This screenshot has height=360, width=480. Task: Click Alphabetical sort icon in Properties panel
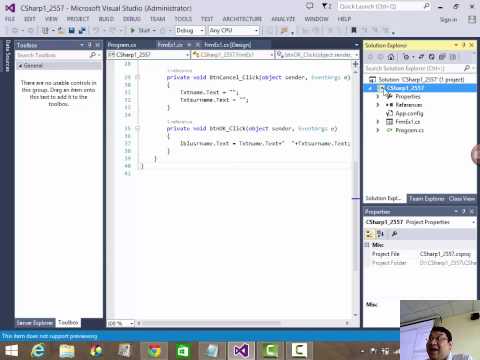(x=380, y=234)
